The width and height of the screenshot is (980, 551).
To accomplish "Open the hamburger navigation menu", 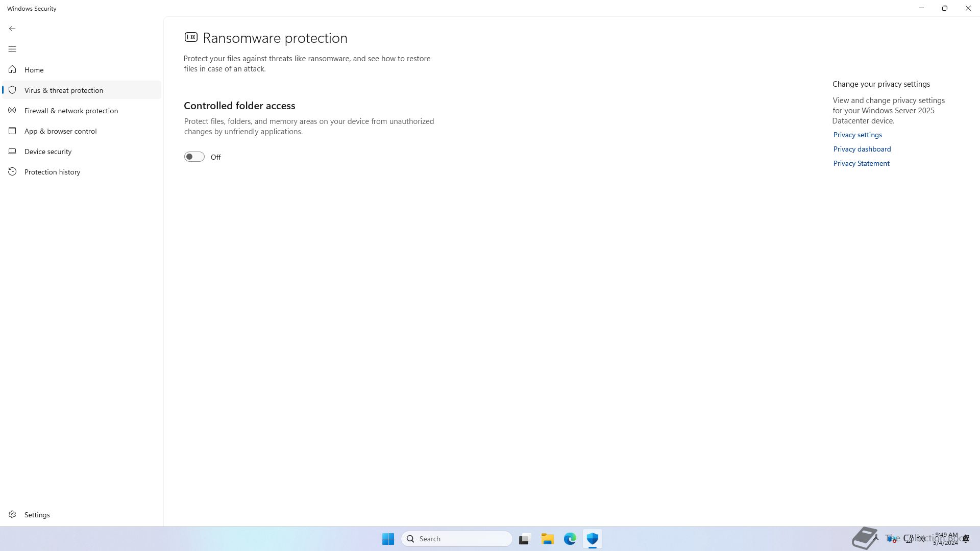I will click(x=12, y=49).
